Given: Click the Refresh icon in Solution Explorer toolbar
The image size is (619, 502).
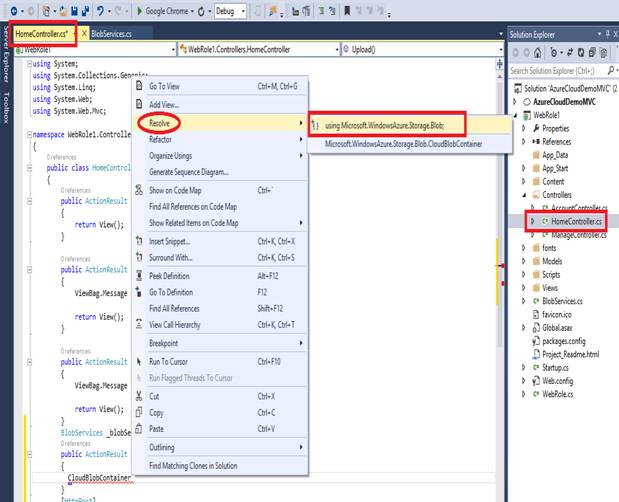Looking at the screenshot, I should point(580,55).
